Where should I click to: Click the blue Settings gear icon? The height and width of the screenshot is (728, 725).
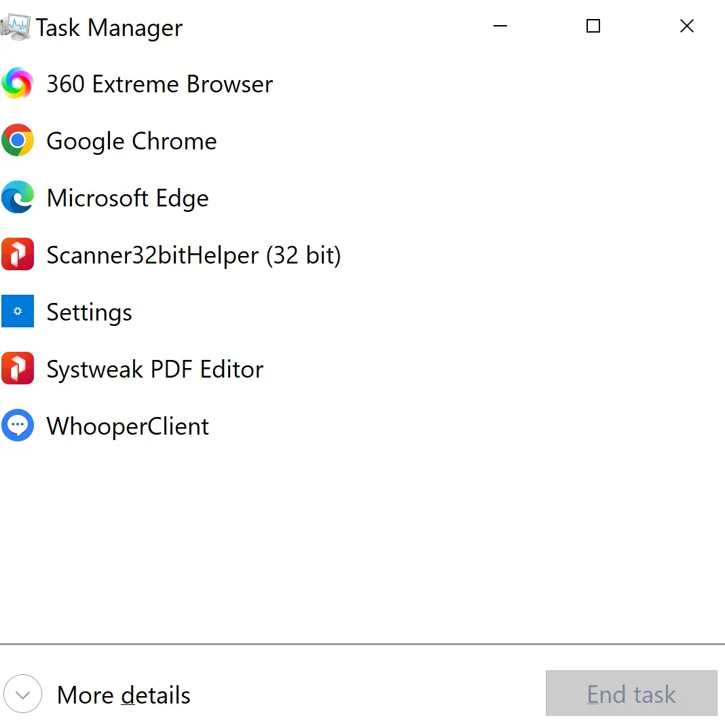pyautogui.click(x=18, y=311)
